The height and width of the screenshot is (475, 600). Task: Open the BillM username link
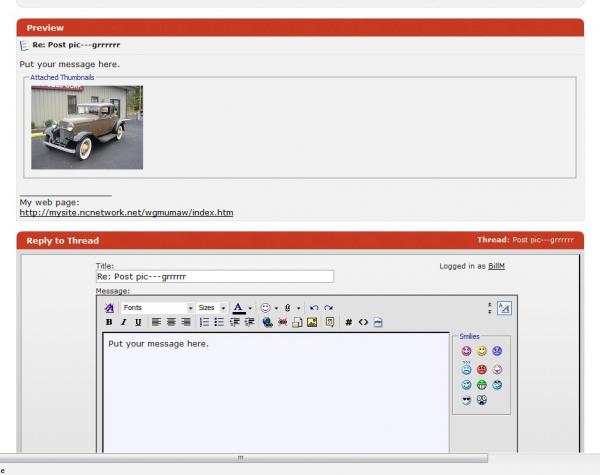tap(496, 266)
